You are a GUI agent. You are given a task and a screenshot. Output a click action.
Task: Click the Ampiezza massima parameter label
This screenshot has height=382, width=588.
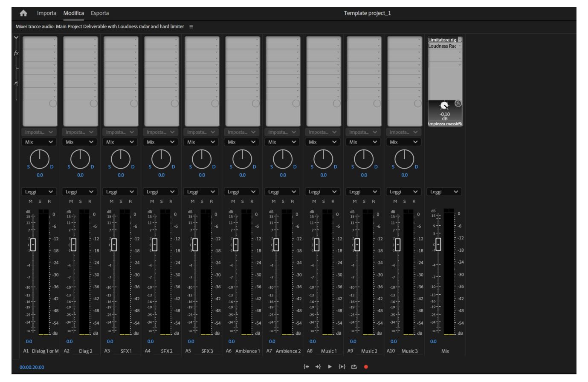pyautogui.click(x=445, y=124)
